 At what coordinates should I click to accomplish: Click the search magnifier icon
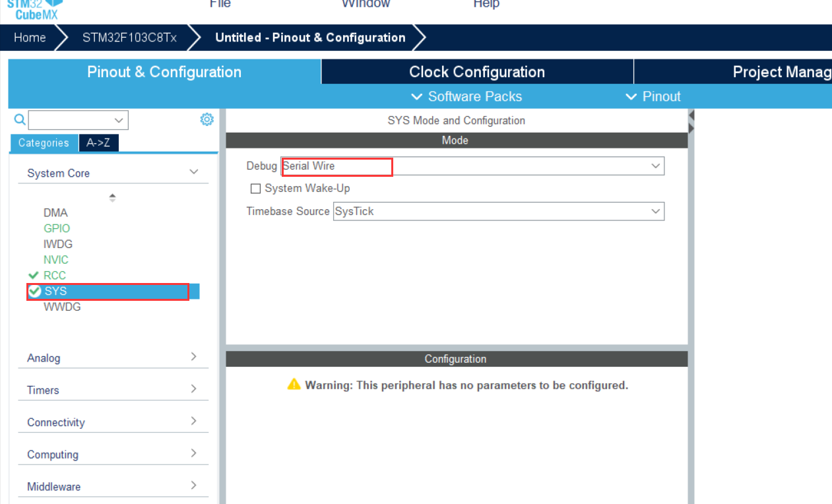click(x=20, y=119)
